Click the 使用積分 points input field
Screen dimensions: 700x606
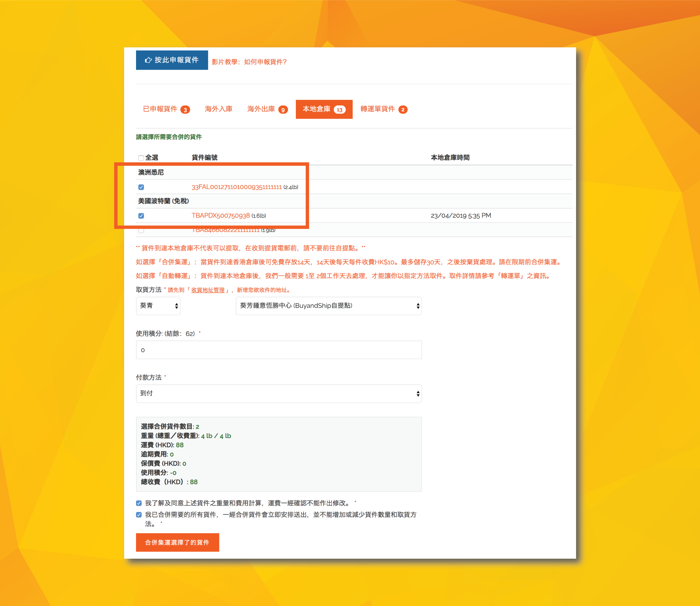[279, 350]
